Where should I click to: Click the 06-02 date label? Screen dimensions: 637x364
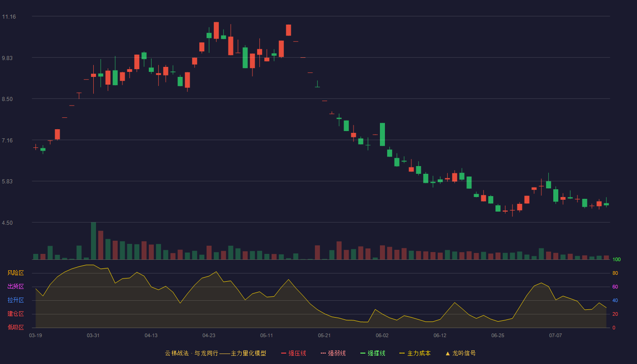pos(382,335)
